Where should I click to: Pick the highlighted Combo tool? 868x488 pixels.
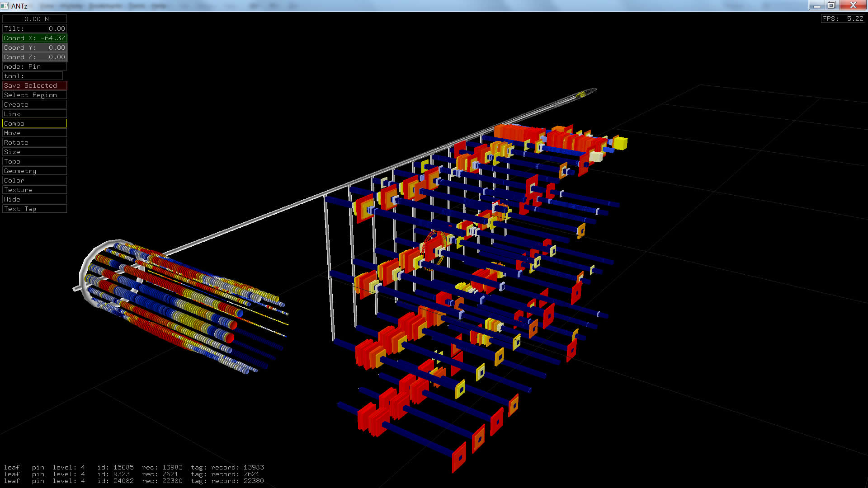click(34, 123)
